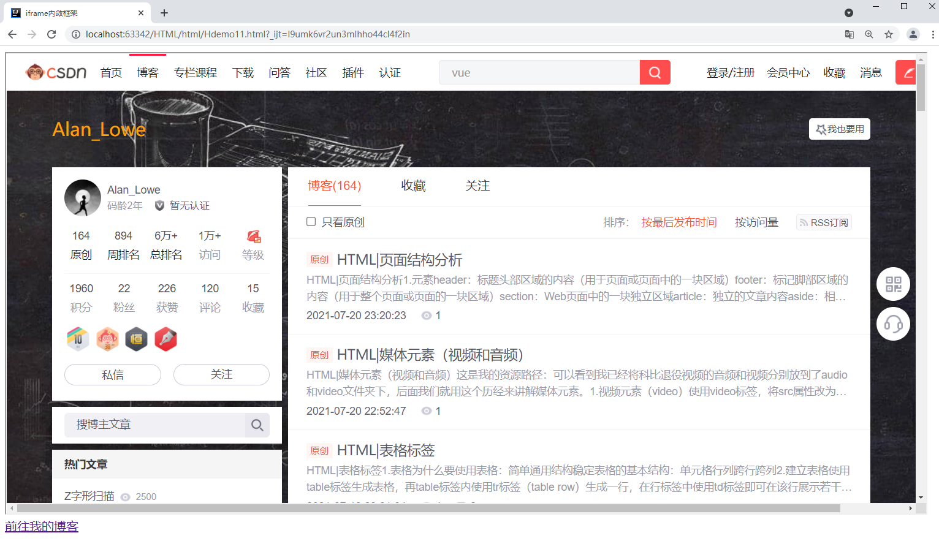Click the 关注 button under badges
This screenshot has width=939, height=560.
tap(221, 374)
